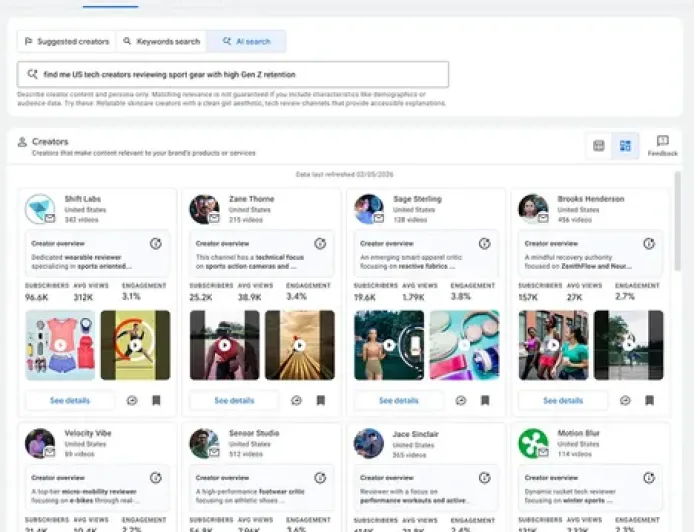
Task: Click Sage Sterling profile avatar
Action: click(x=369, y=209)
